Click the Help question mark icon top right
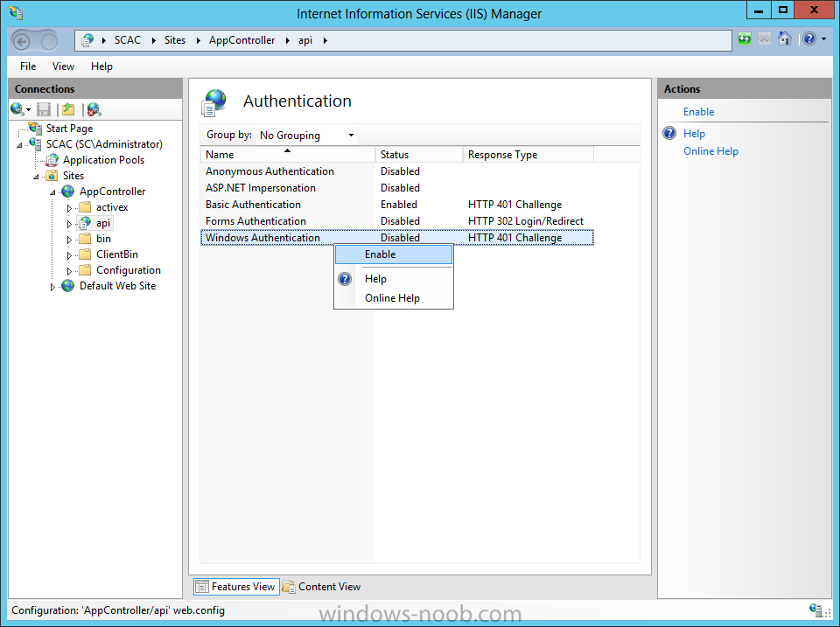 tap(809, 39)
